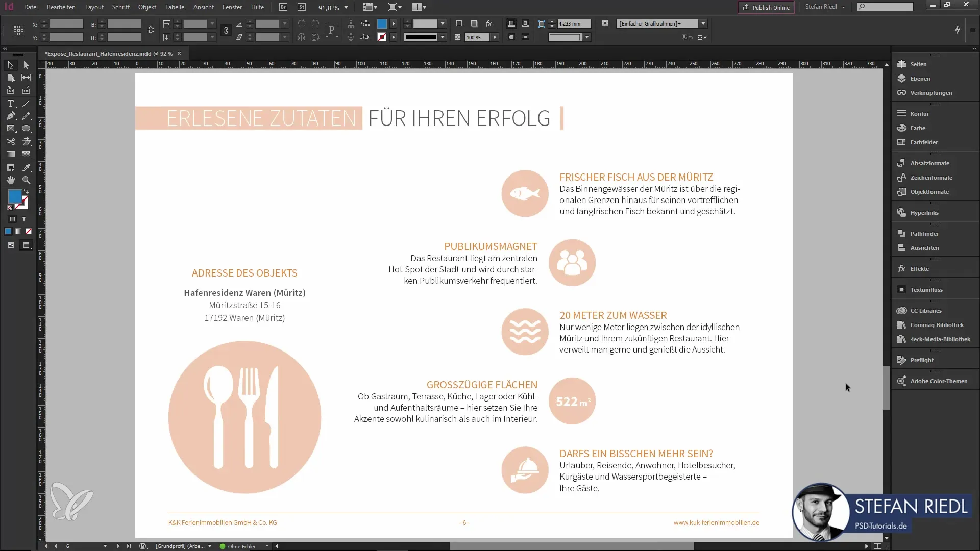Click the search field in title bar
980x551 pixels.
point(886,7)
